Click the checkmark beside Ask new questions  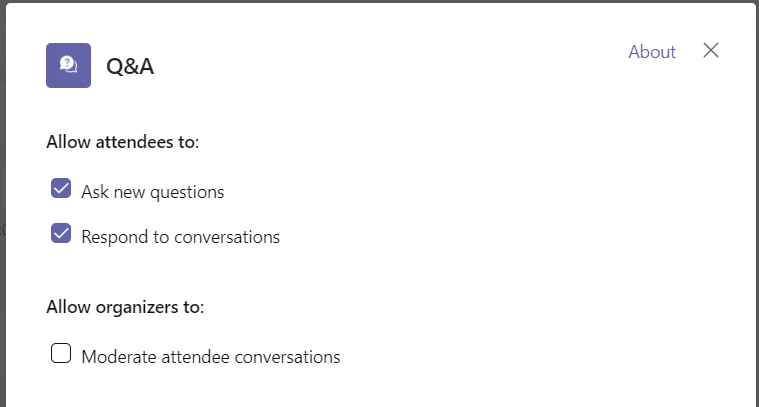pos(61,189)
